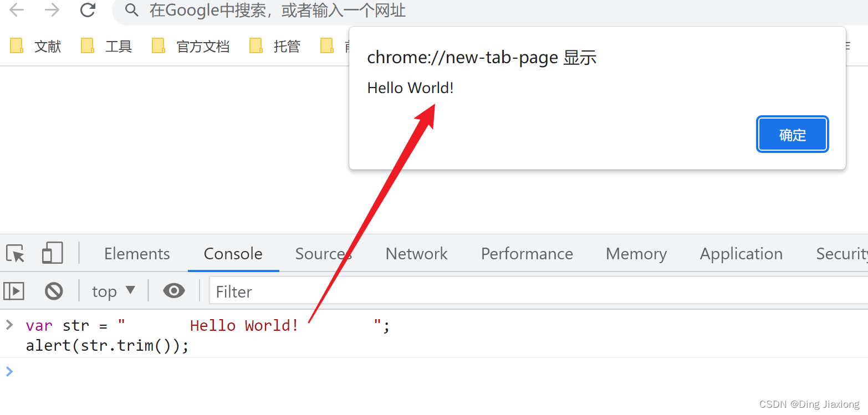Screen dimensions: 868x415
Task: Switch to the Security tab
Action: (842, 253)
